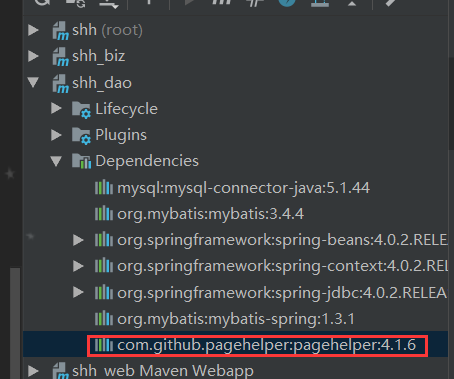Viewport: 454px width, 379px height.
Task: Click the Reimport Maven projects toolbar icon
Action: pyautogui.click(x=42, y=3)
